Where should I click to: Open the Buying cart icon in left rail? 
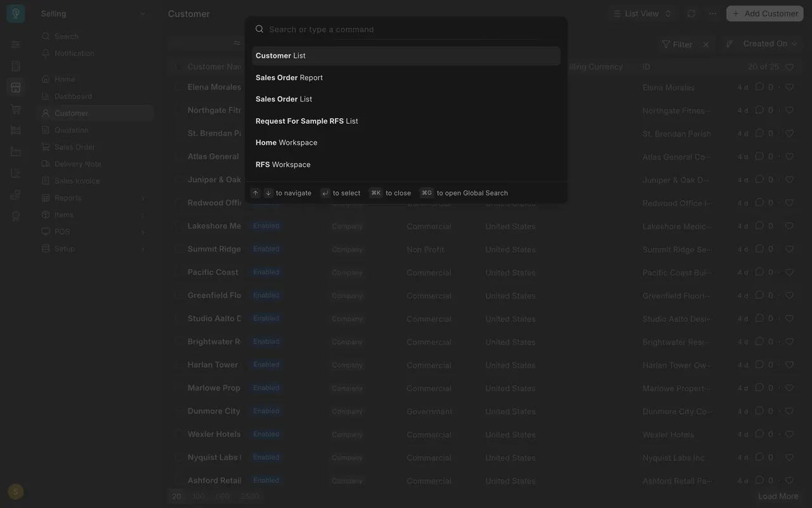(x=16, y=109)
